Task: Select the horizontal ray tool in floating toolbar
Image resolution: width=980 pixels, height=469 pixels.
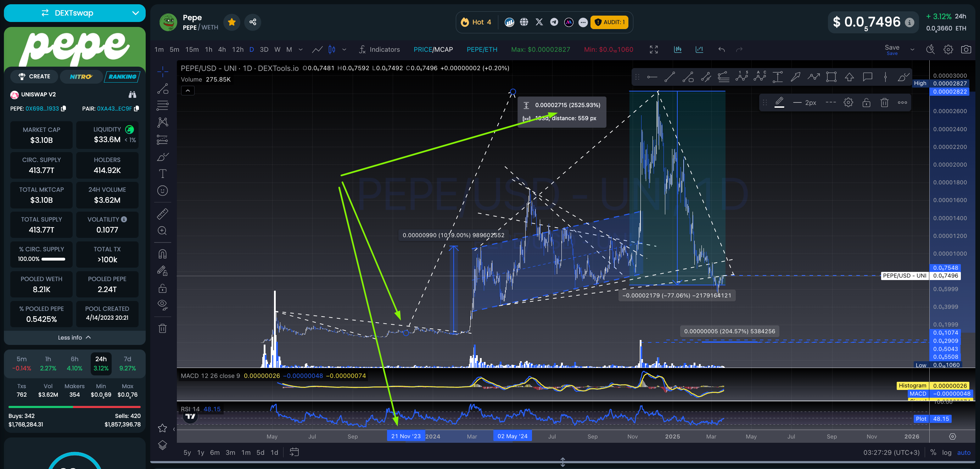Action: coord(652,77)
